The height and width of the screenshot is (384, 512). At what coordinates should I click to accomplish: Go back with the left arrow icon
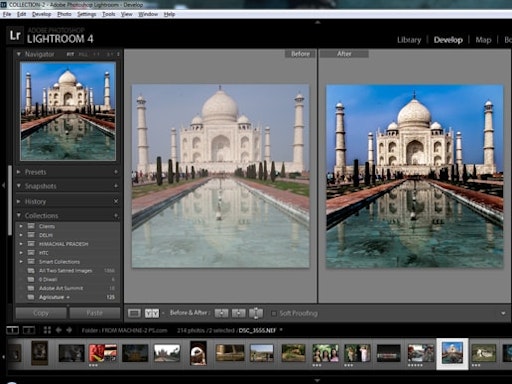pos(59,330)
